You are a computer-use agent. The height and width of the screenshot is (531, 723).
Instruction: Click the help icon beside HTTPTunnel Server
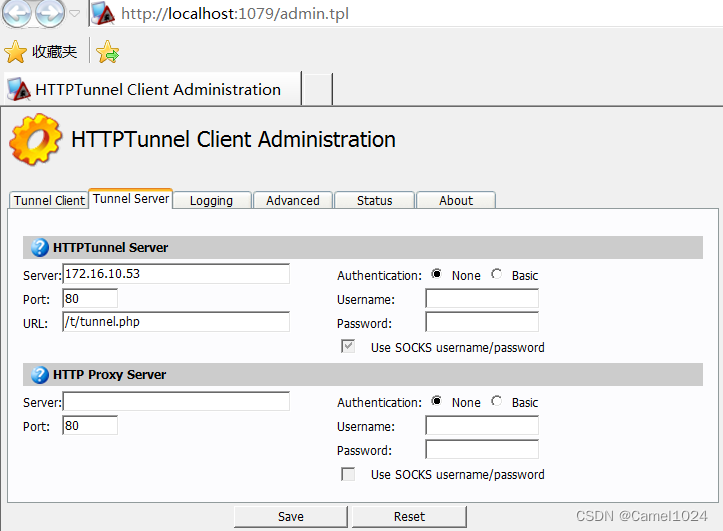[x=40, y=248]
